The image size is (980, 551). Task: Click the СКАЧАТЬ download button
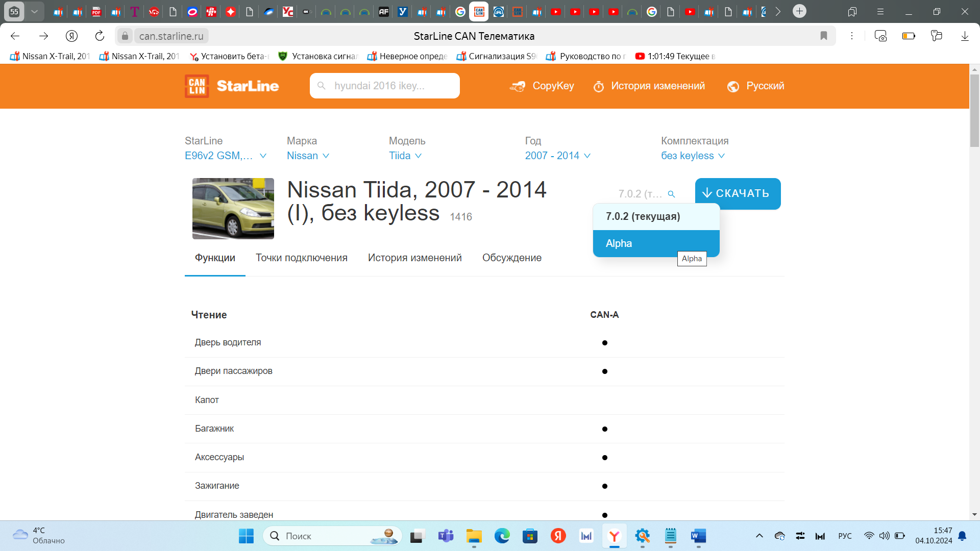pos(738,193)
